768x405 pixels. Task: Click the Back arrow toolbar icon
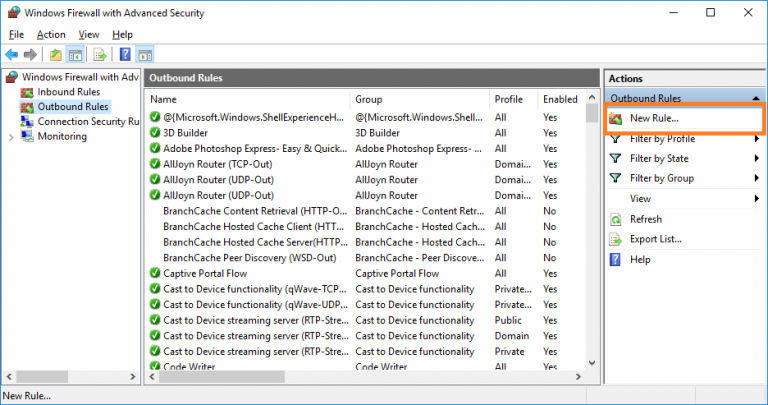[x=12, y=54]
